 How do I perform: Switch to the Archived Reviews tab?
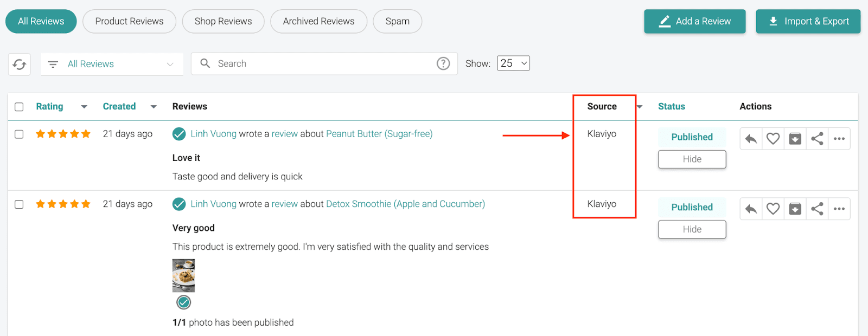pos(318,22)
